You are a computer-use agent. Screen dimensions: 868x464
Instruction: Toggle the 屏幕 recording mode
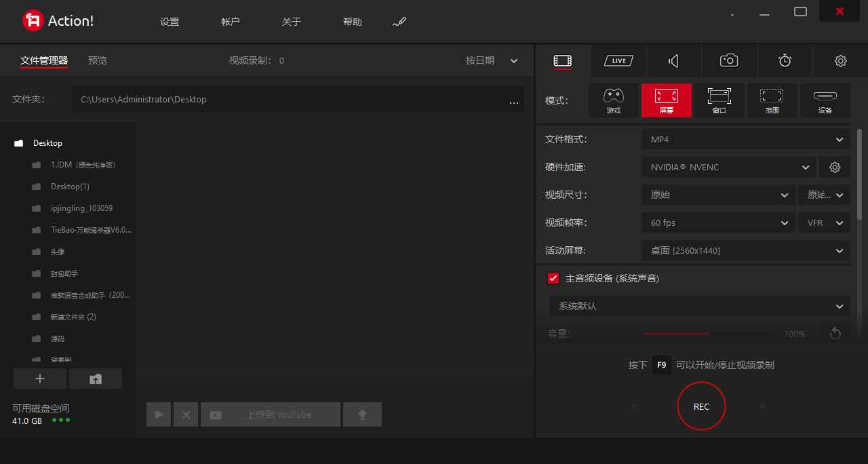click(666, 100)
